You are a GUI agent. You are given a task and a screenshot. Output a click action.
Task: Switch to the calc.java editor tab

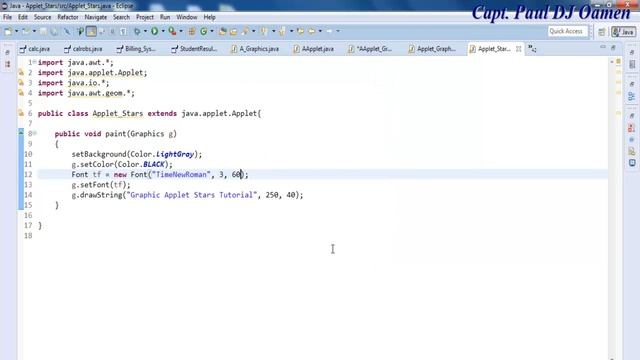coord(35,49)
